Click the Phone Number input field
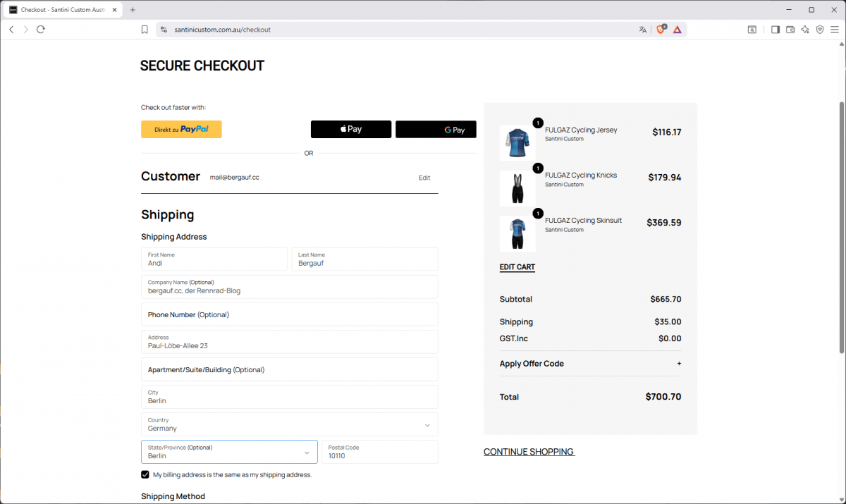This screenshot has height=504, width=846. pos(289,314)
